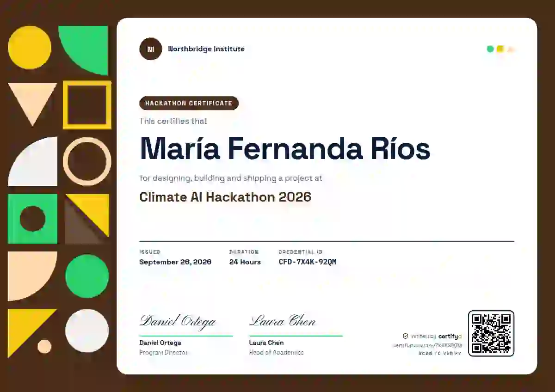Click the Duration label

pyautogui.click(x=244, y=252)
